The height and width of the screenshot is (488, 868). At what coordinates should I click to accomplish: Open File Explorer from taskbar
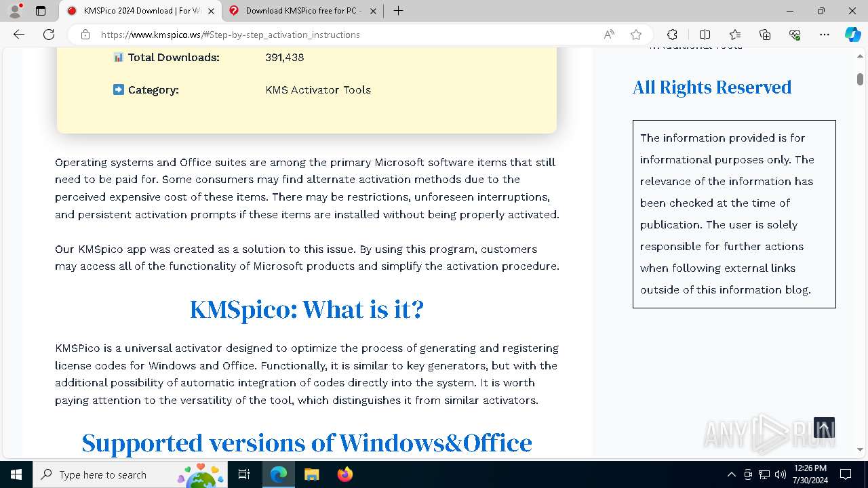pos(311,474)
